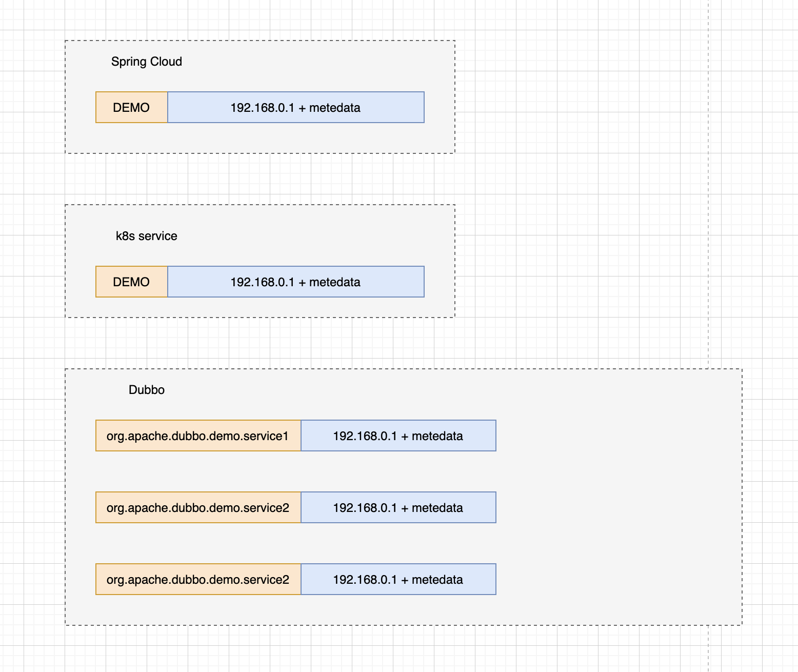
Task: Click the middle-row org.apache.dubbo.demo.service2 box
Action: point(198,508)
